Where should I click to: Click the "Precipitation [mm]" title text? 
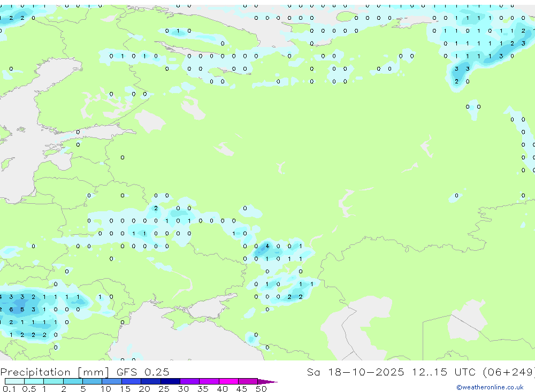click(55, 372)
